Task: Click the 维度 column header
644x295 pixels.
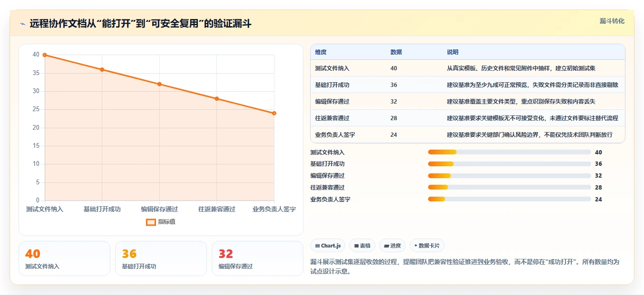Action: (321, 52)
